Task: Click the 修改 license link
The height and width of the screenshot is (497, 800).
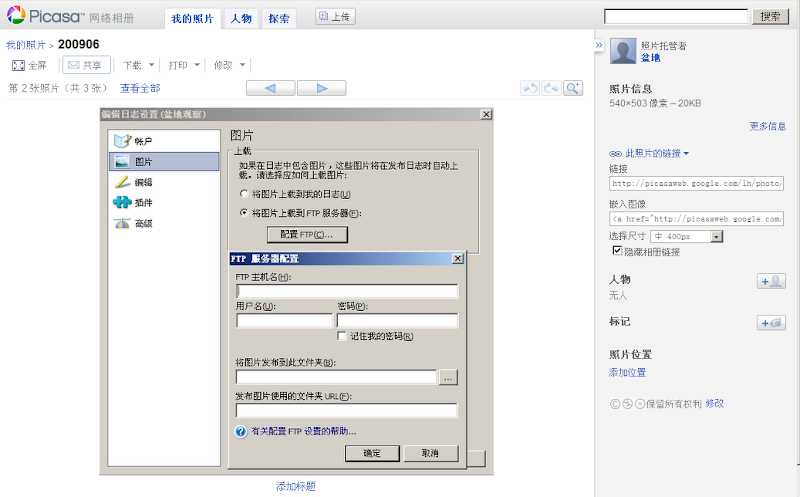Action: click(715, 403)
